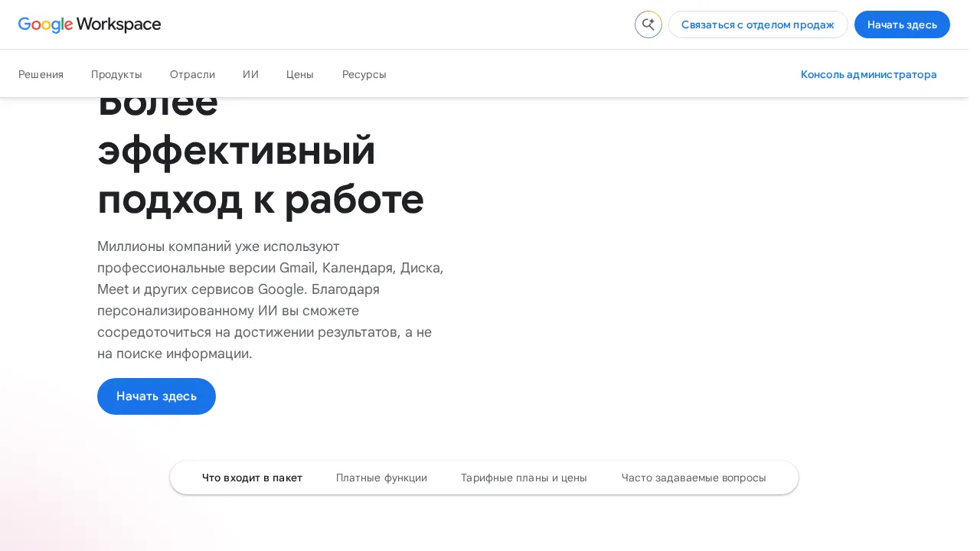Open the "Решения" menu

point(41,74)
